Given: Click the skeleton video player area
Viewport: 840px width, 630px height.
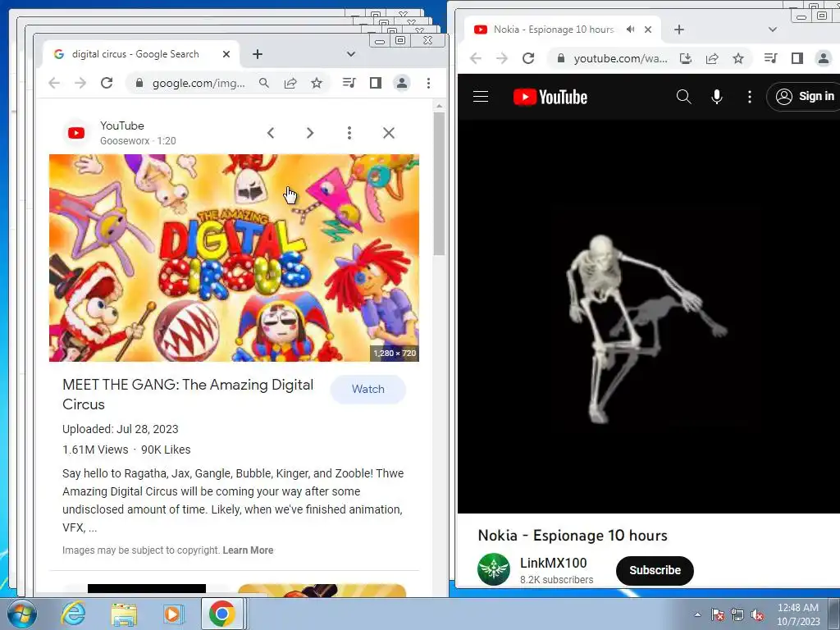Looking at the screenshot, I should tap(649, 316).
